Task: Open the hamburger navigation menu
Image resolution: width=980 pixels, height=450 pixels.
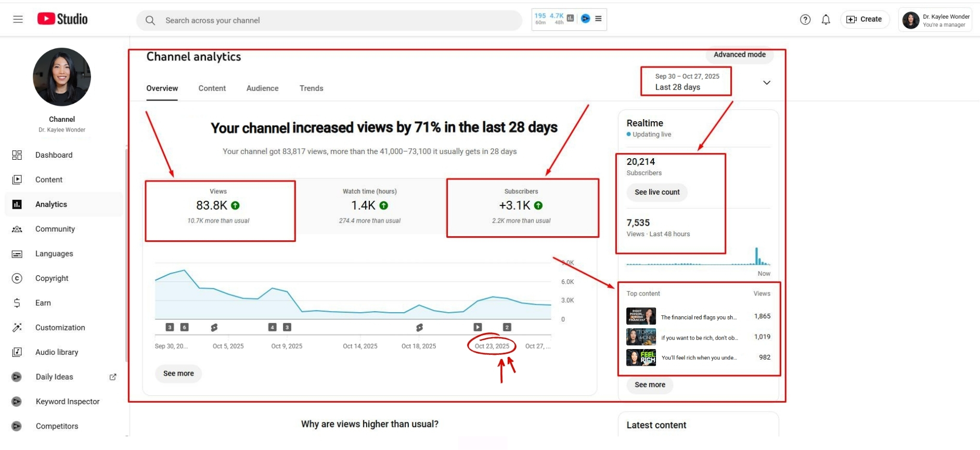Action: pyautogui.click(x=18, y=19)
